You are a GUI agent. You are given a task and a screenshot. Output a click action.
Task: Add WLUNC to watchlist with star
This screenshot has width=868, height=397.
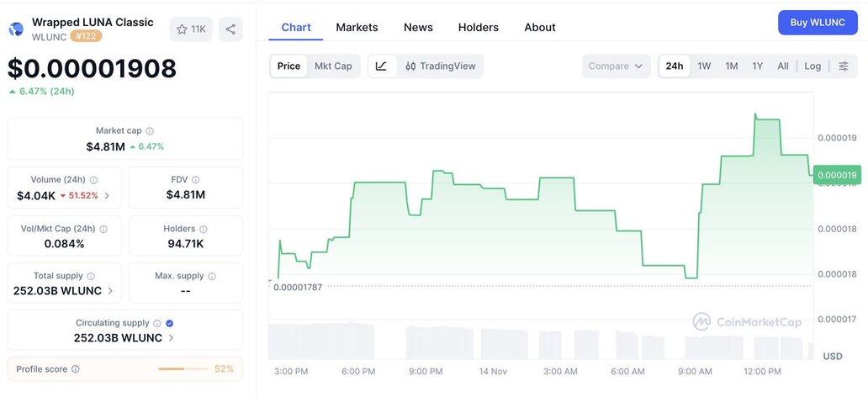tap(191, 29)
